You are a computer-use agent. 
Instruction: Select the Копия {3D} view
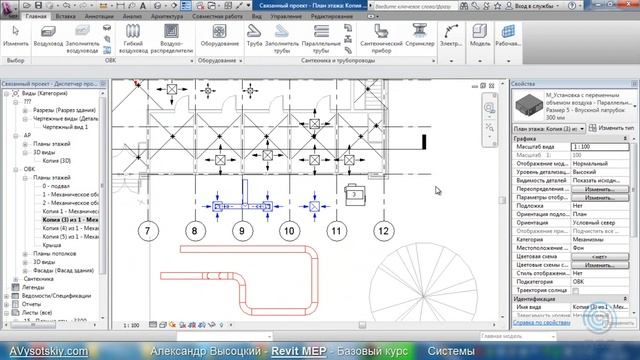point(56,161)
